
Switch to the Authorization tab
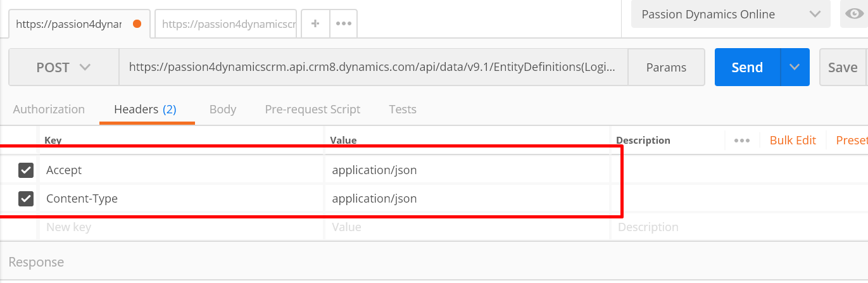[49, 109]
